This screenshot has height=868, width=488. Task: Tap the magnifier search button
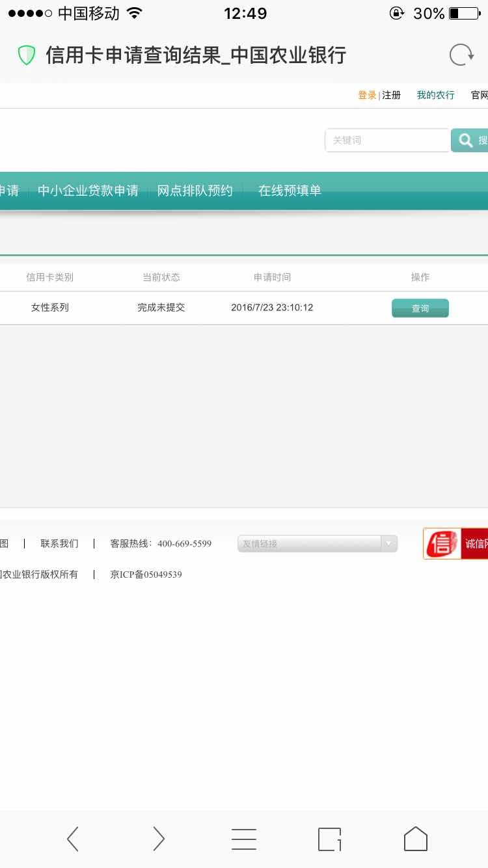click(x=469, y=140)
